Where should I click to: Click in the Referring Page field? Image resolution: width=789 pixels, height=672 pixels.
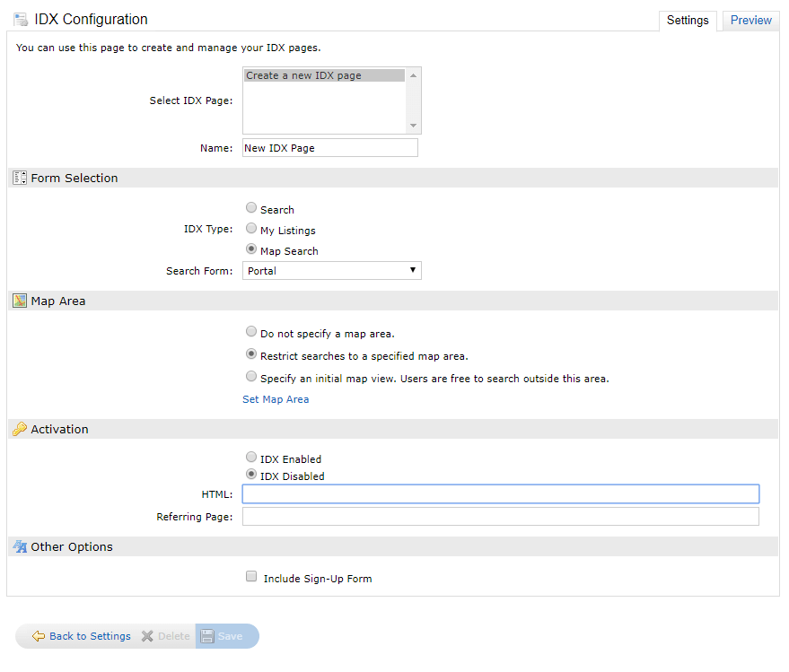tap(501, 517)
